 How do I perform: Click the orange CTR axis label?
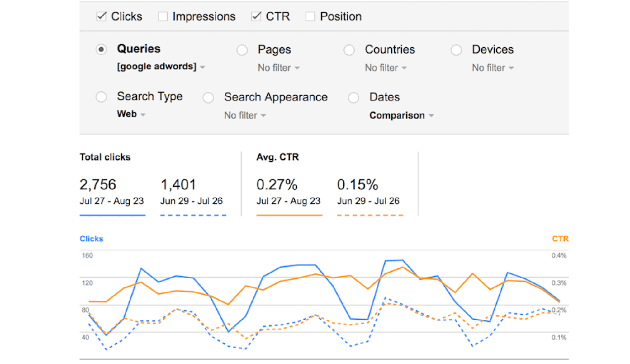pyautogui.click(x=560, y=239)
